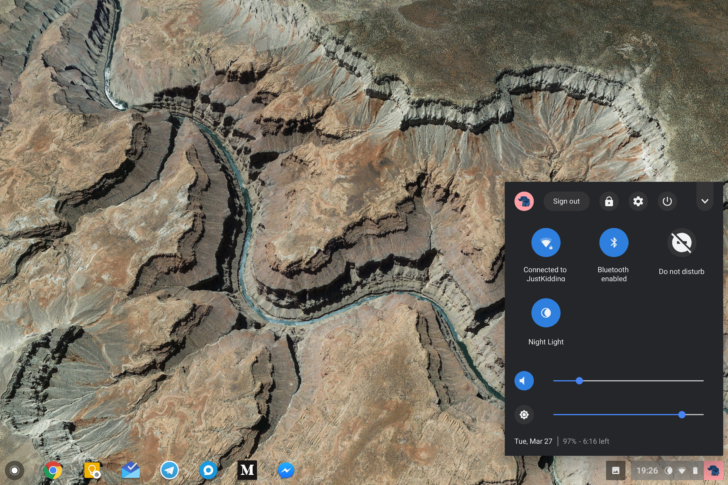Image resolution: width=728 pixels, height=485 pixels.
Task: Click the 19:26 clock status area
Action: click(648, 470)
